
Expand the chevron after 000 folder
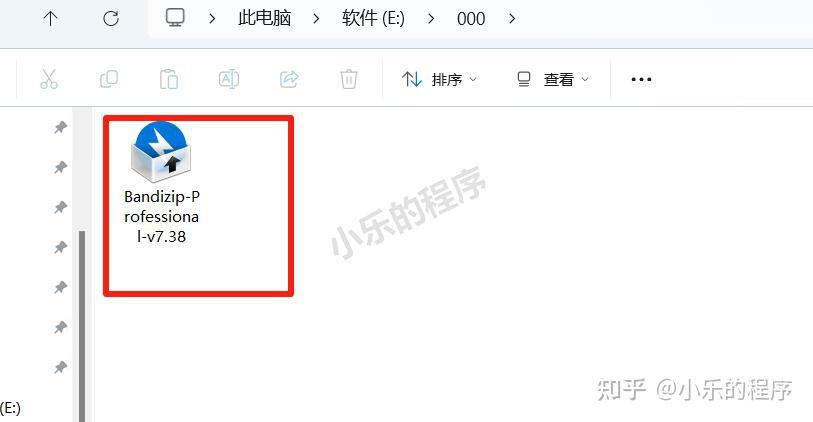[x=512, y=19]
